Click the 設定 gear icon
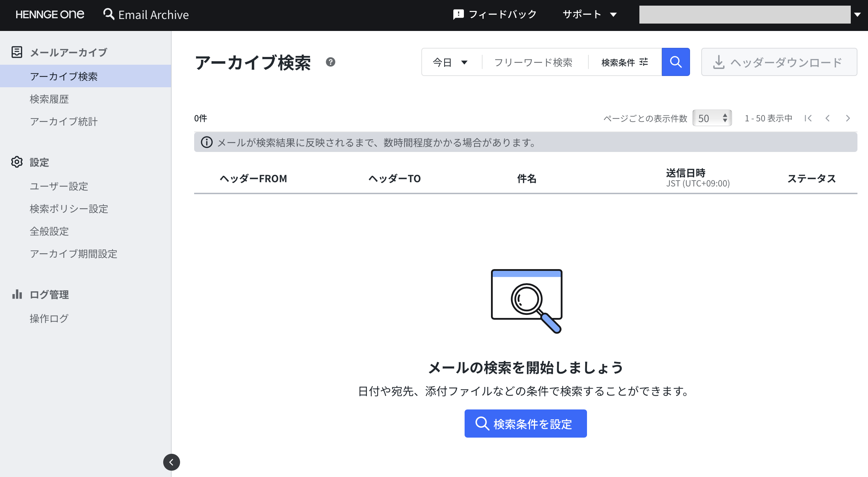868x477 pixels. click(x=17, y=162)
